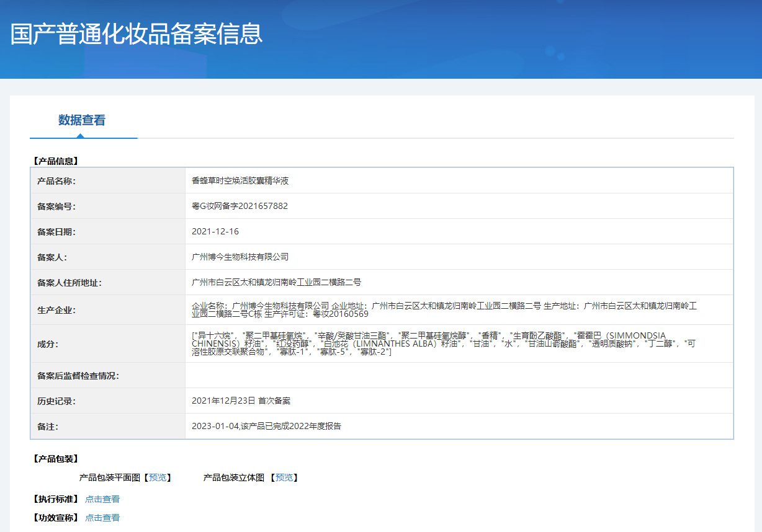Click the 备案后监督检查情况 label cell
This screenshot has height=532, width=762.
(108, 375)
